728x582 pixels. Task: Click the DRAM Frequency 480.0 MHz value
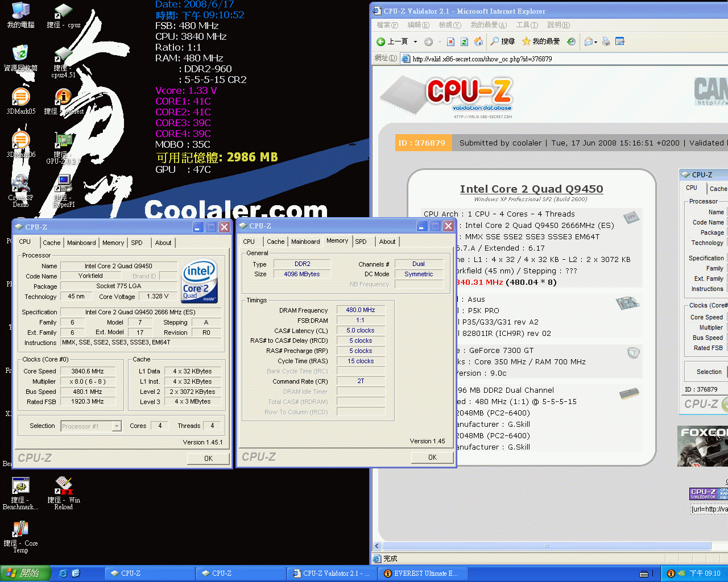[361, 310]
